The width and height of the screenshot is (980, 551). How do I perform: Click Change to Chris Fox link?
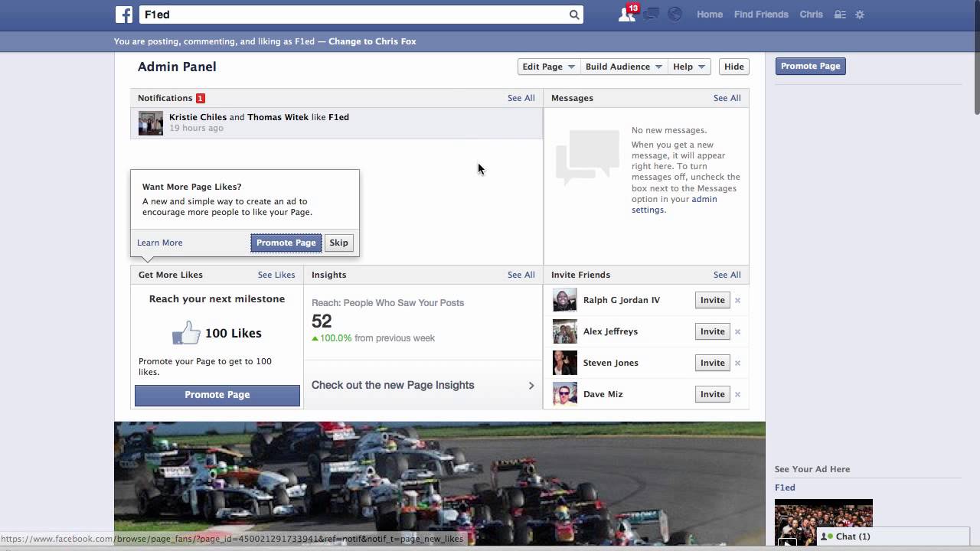[x=372, y=41]
